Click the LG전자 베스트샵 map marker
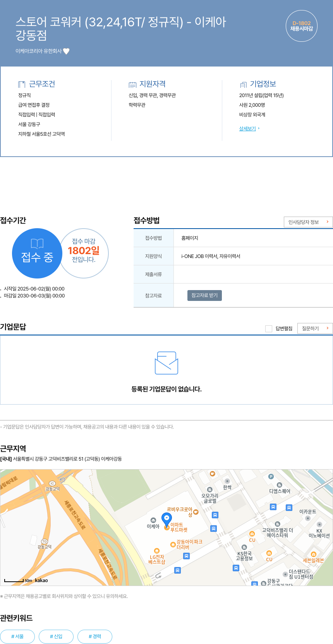This screenshot has width=333, height=644. click(157, 551)
